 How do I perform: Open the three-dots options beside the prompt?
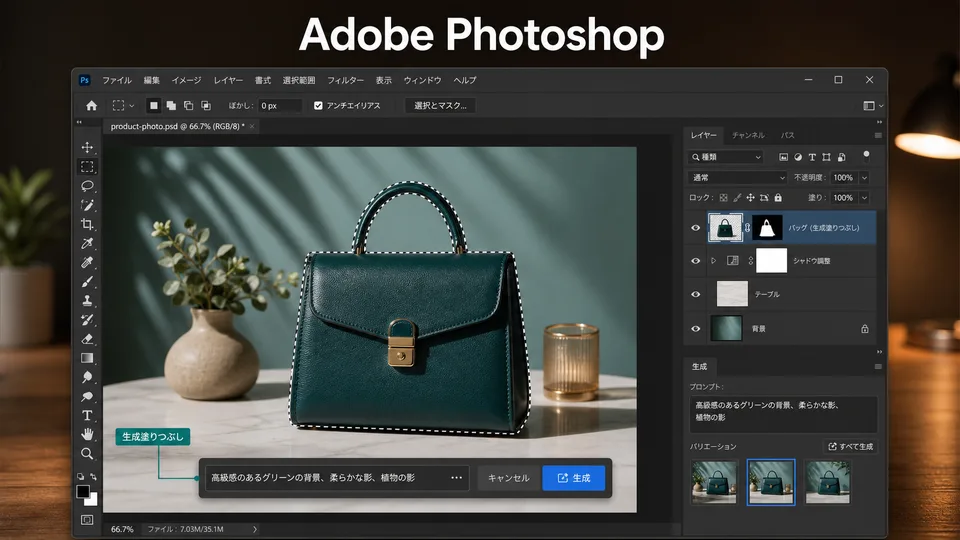[x=457, y=478]
